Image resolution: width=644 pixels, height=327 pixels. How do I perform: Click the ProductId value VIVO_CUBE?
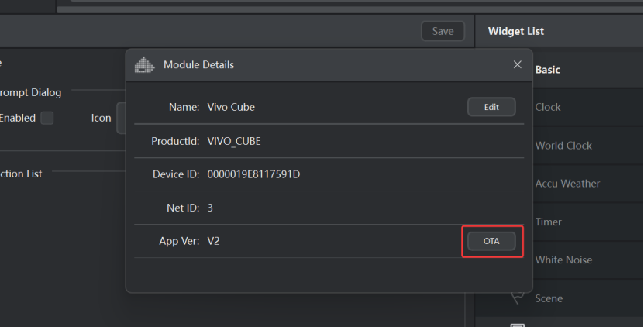click(x=234, y=141)
